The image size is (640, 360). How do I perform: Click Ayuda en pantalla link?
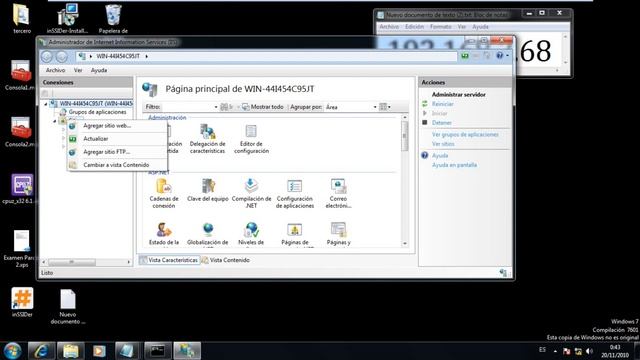coord(454,165)
